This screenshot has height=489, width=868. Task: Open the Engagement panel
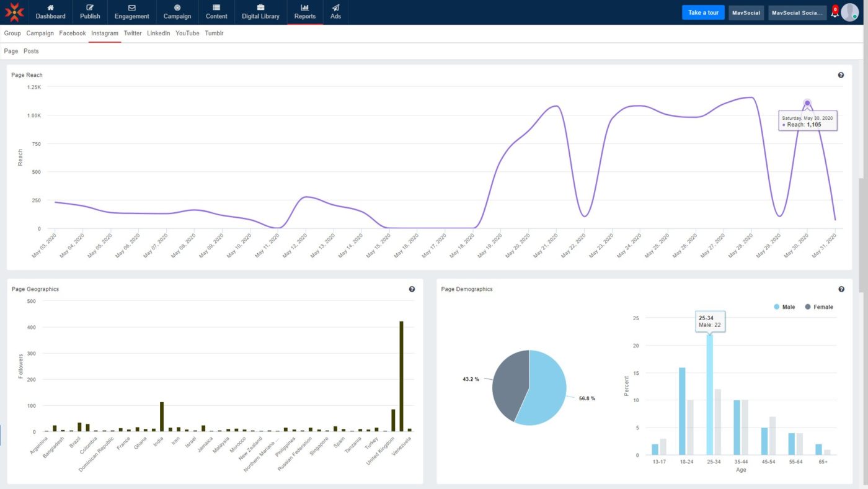coord(131,12)
